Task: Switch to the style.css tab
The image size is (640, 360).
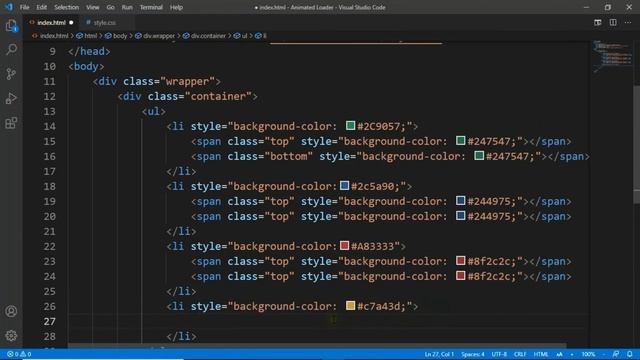Action: click(104, 23)
